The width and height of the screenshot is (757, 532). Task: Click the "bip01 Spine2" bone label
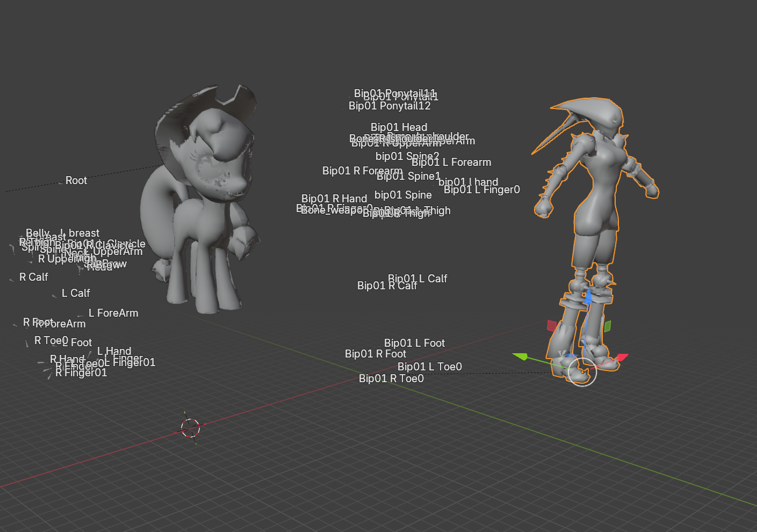(x=407, y=156)
